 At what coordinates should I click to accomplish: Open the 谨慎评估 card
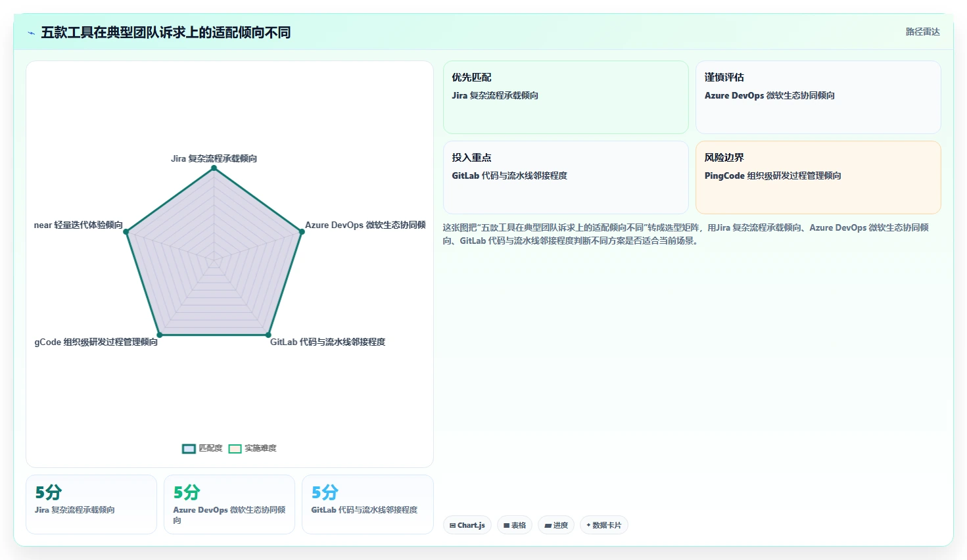pyautogui.click(x=818, y=97)
